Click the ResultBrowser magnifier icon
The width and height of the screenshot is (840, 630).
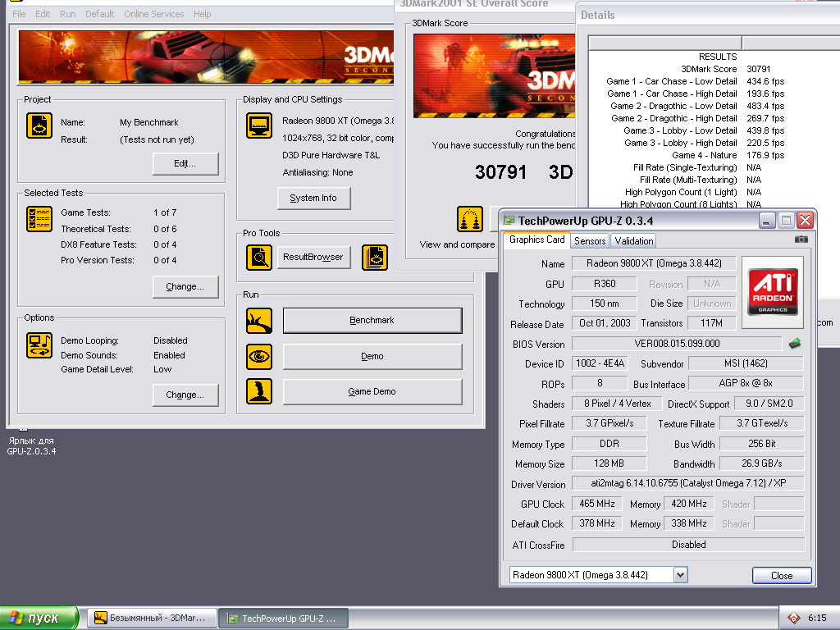pyautogui.click(x=259, y=257)
